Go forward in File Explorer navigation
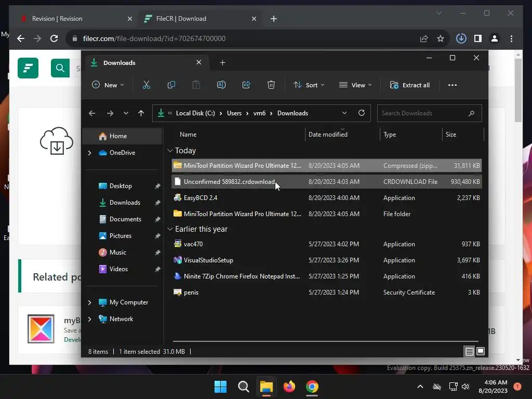Viewport: 532px width, 399px height. click(110, 113)
